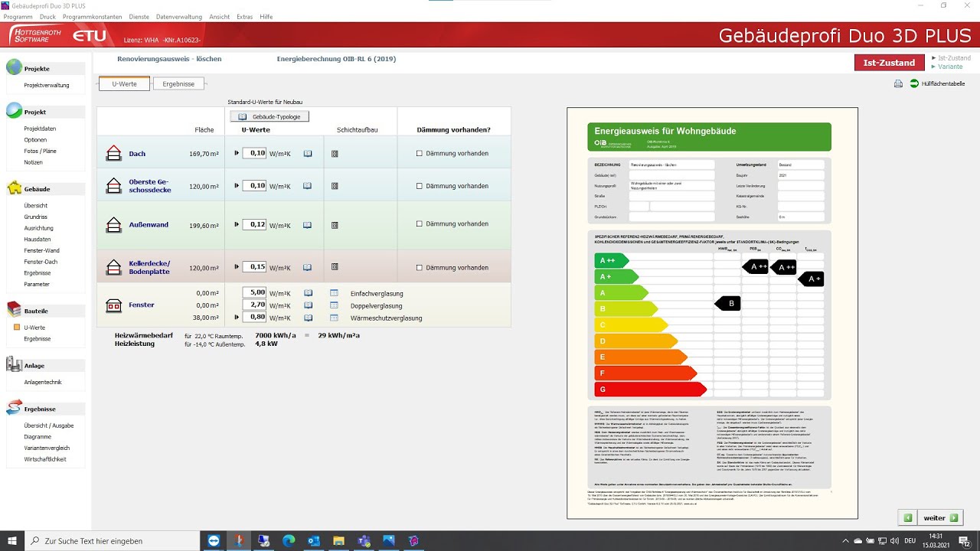Open the Schichtaufbau icon for Außenwand
Image resolution: width=980 pixels, height=551 pixels.
pyautogui.click(x=335, y=225)
